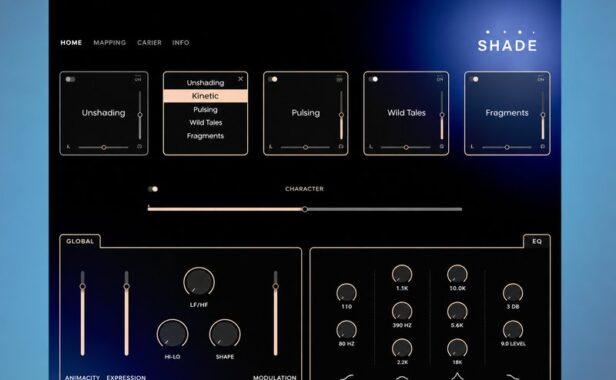
Task: Click the R pan icon in the Wild Tales card
Action: (442, 147)
